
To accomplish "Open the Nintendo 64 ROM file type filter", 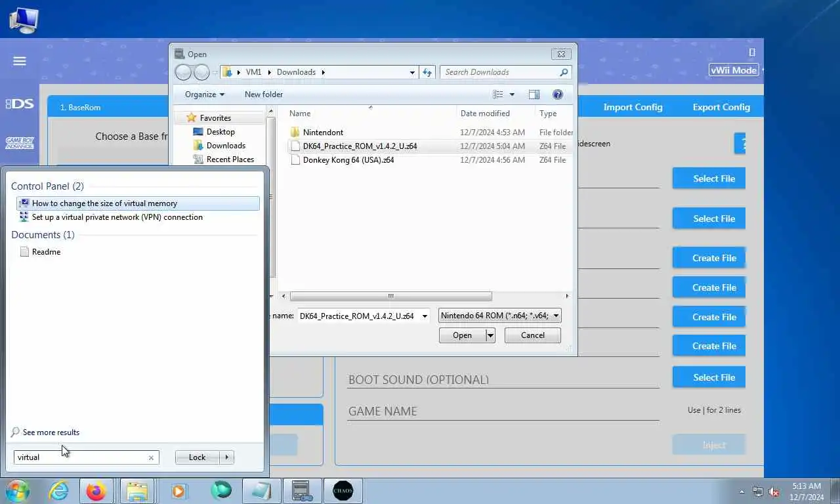I will [x=500, y=316].
